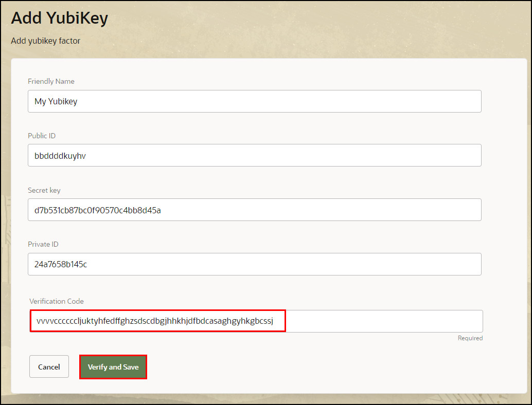Click the Friendly Name input field
This screenshot has width=532, height=405.
[255, 101]
